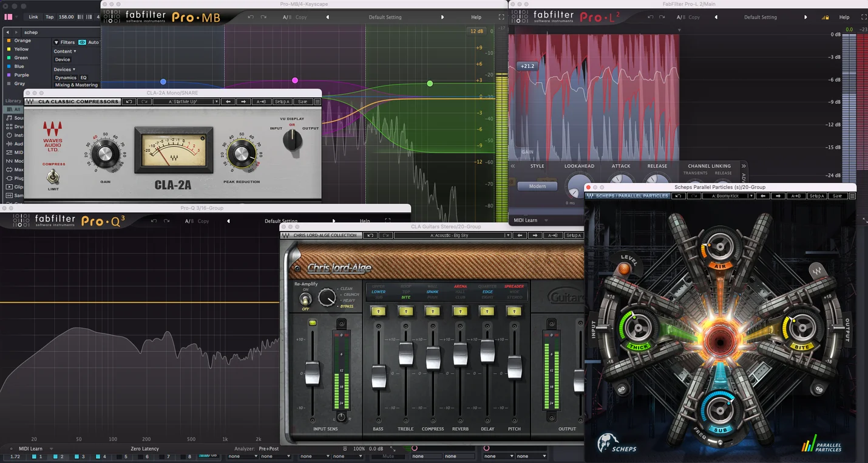Open Help menu in Pro-MB
868x463 pixels.
point(476,17)
